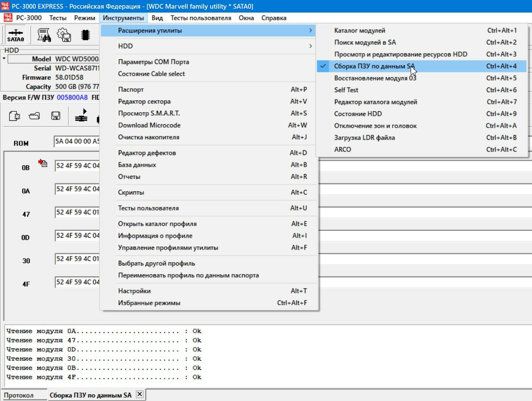Click the red arrow icon beside module 0B
532x401 pixels.
coord(42,163)
